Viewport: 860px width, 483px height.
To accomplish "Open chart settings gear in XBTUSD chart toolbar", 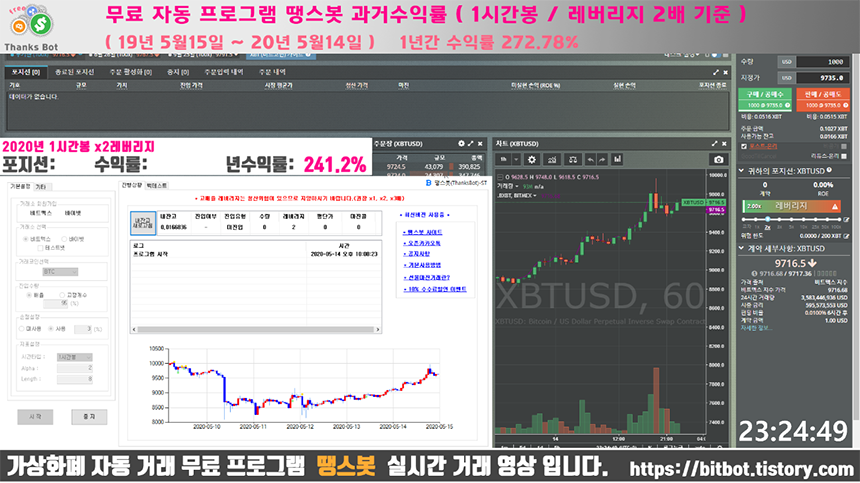I will (531, 160).
